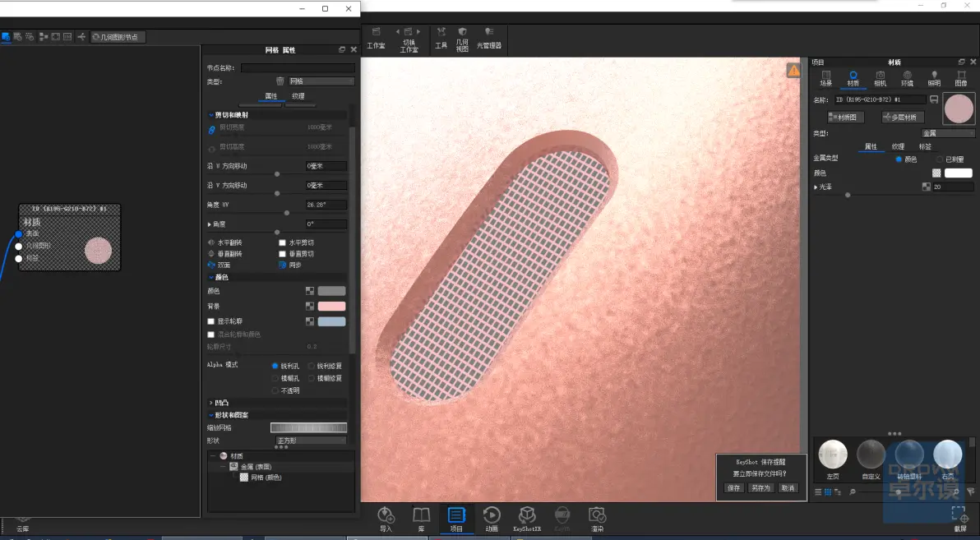Collapse the 剪切和映射 section
Viewport: 980px width, 540px height.
point(211,115)
